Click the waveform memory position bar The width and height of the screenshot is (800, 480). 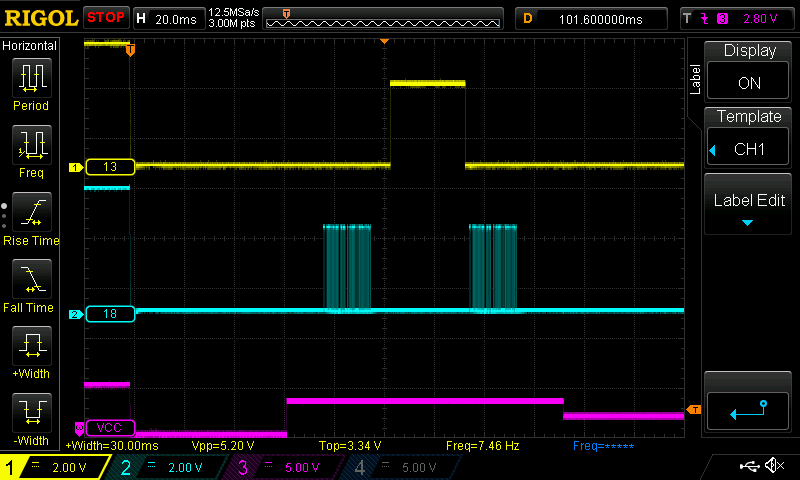[x=384, y=18]
